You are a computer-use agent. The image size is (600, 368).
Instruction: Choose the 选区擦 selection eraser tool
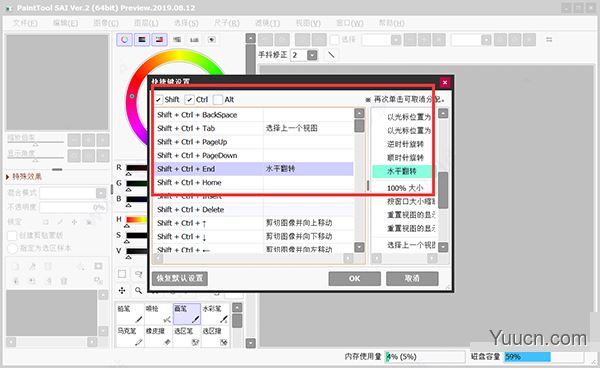click(x=215, y=336)
